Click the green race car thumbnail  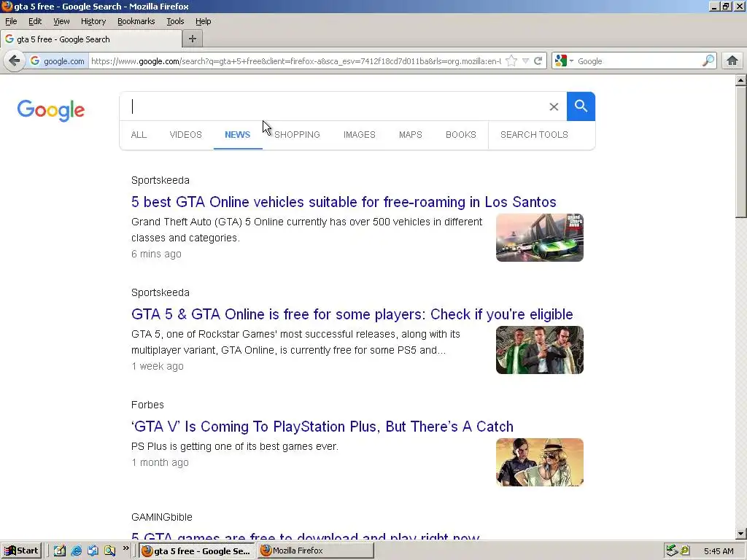click(x=540, y=238)
